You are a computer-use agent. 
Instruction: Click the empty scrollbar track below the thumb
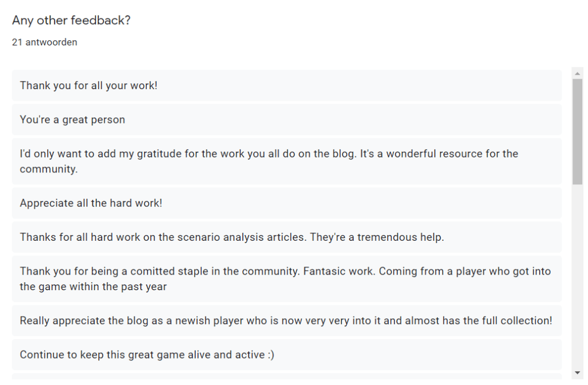[x=578, y=276]
